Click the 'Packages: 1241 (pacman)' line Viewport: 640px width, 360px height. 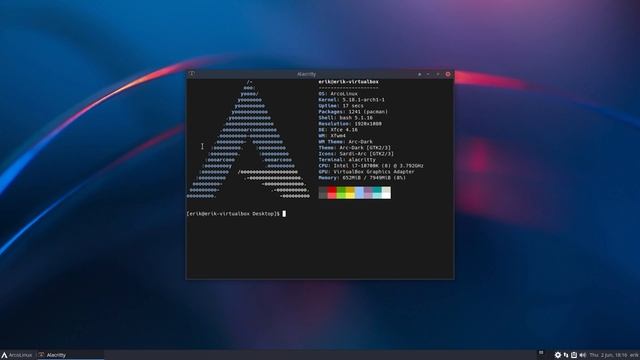click(x=353, y=112)
